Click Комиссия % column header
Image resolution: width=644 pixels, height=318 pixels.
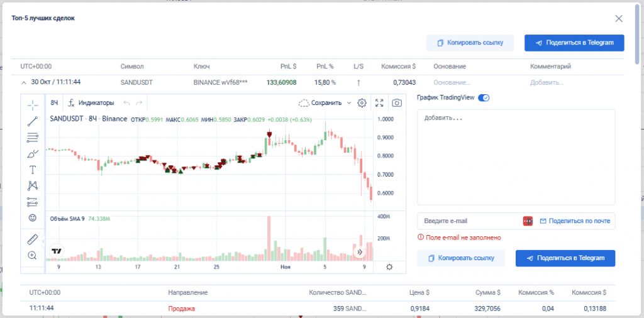(536, 293)
